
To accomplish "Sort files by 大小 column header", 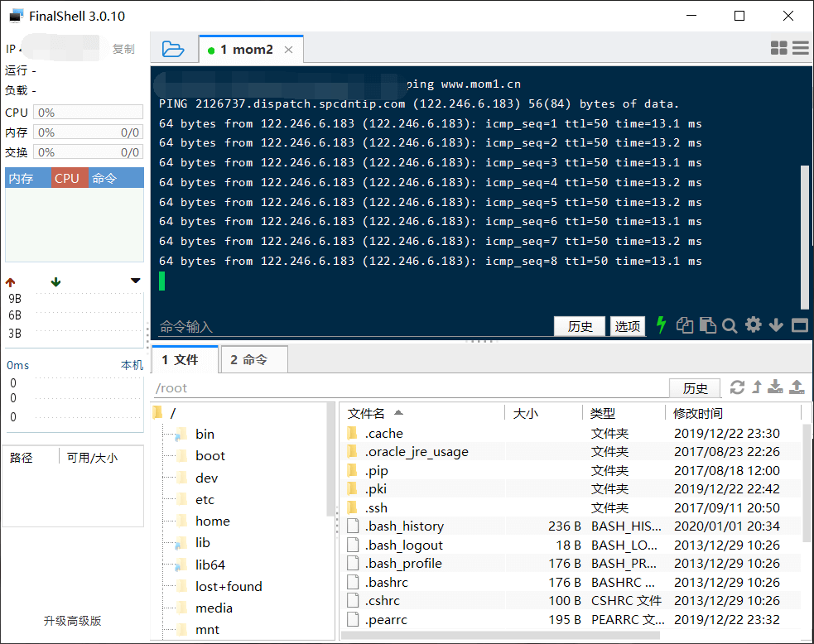I will [x=544, y=414].
